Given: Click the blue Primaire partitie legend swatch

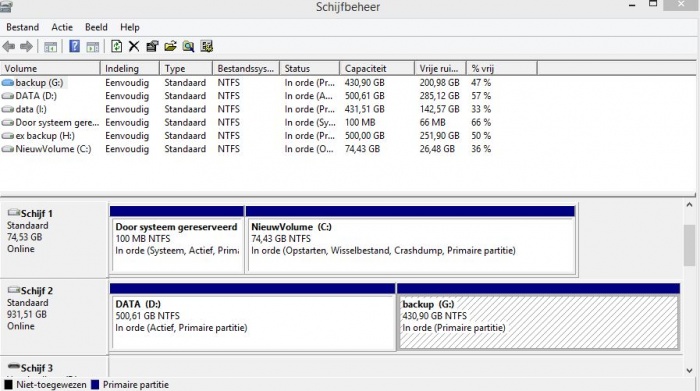Looking at the screenshot, I should (95, 385).
